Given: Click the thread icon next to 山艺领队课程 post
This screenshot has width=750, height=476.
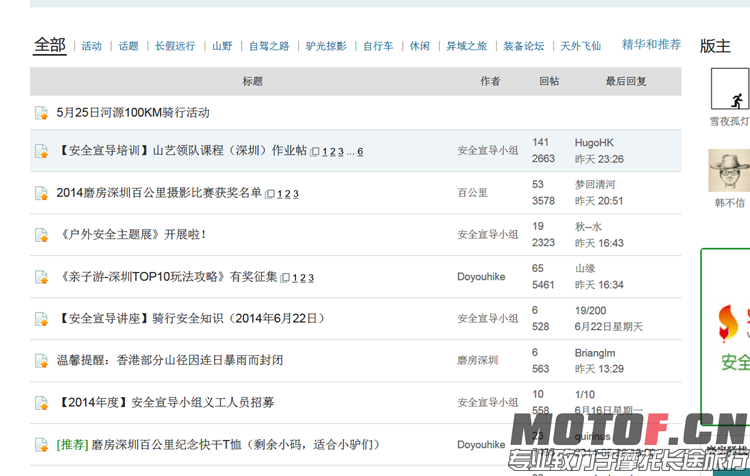Looking at the screenshot, I should click(x=41, y=151).
